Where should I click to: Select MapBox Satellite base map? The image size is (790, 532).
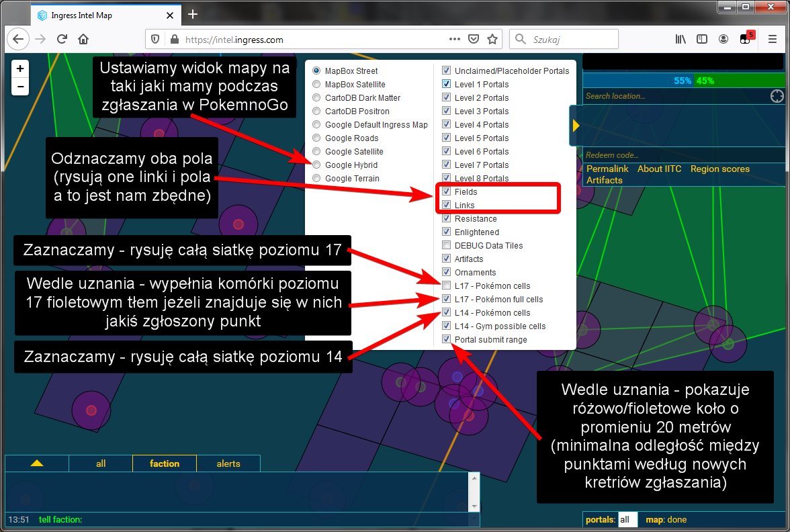tap(316, 84)
